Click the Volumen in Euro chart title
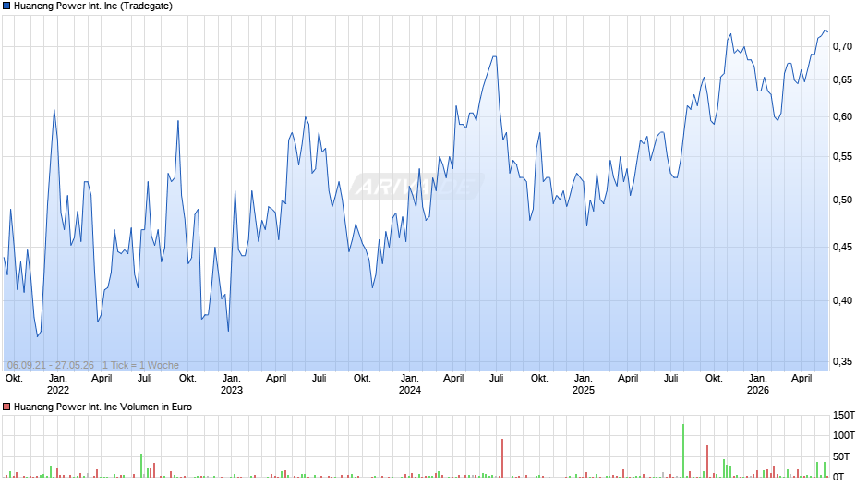Screen dimensions: 868x486 tap(103, 407)
